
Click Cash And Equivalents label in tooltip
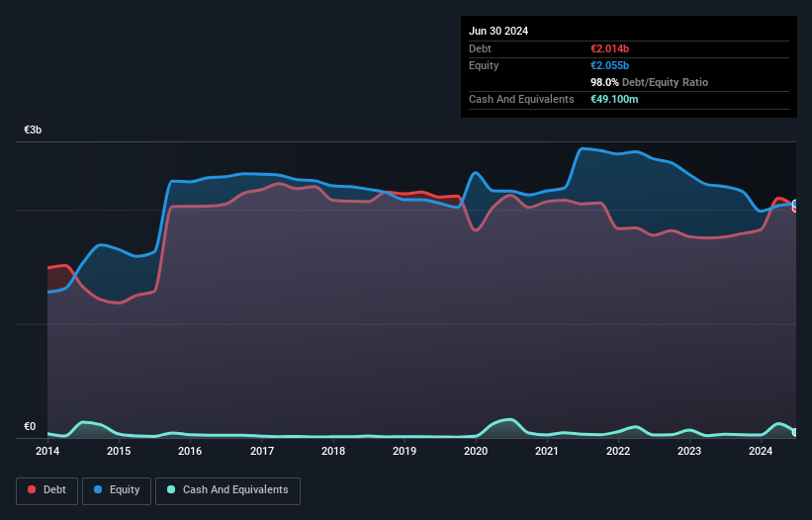[521, 99]
